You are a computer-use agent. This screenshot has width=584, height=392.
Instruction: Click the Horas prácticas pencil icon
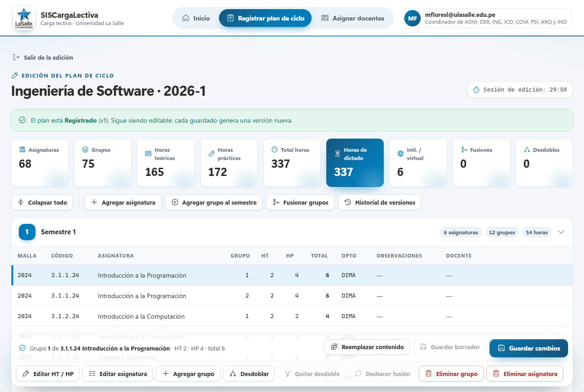[211, 154]
